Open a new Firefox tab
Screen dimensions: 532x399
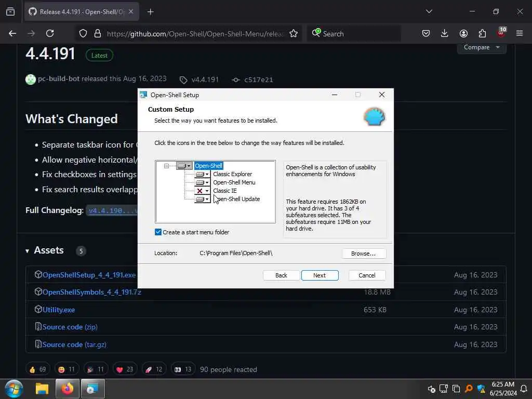tap(151, 12)
